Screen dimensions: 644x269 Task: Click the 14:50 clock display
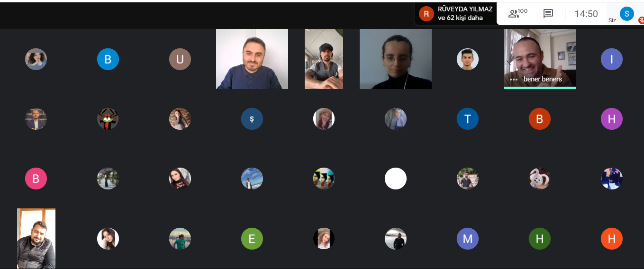point(586,14)
